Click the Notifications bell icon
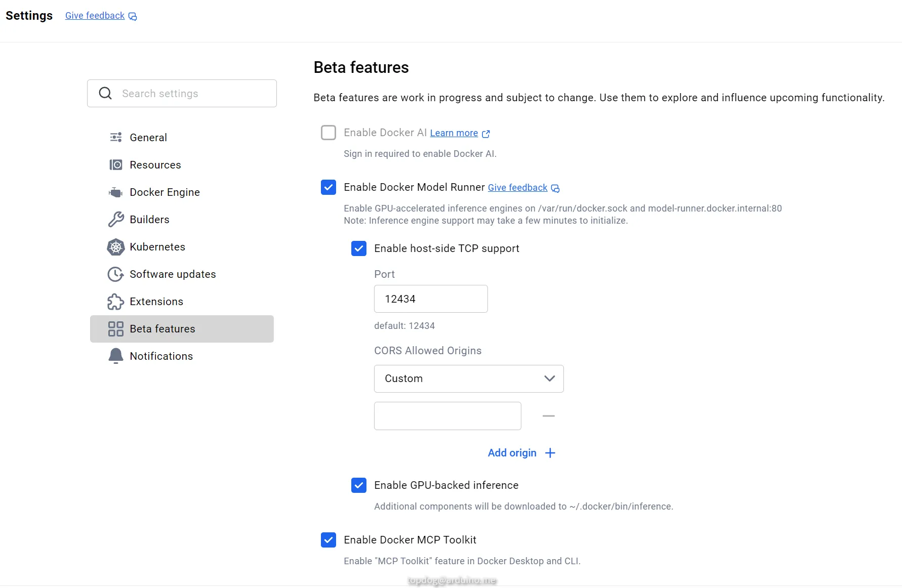The image size is (902, 588). tap(115, 356)
